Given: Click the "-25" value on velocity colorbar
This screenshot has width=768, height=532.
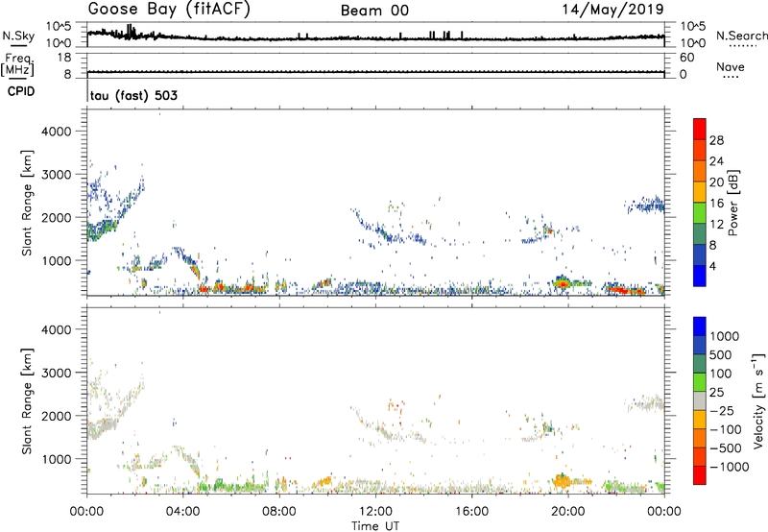Looking at the screenshot, I should (x=721, y=410).
